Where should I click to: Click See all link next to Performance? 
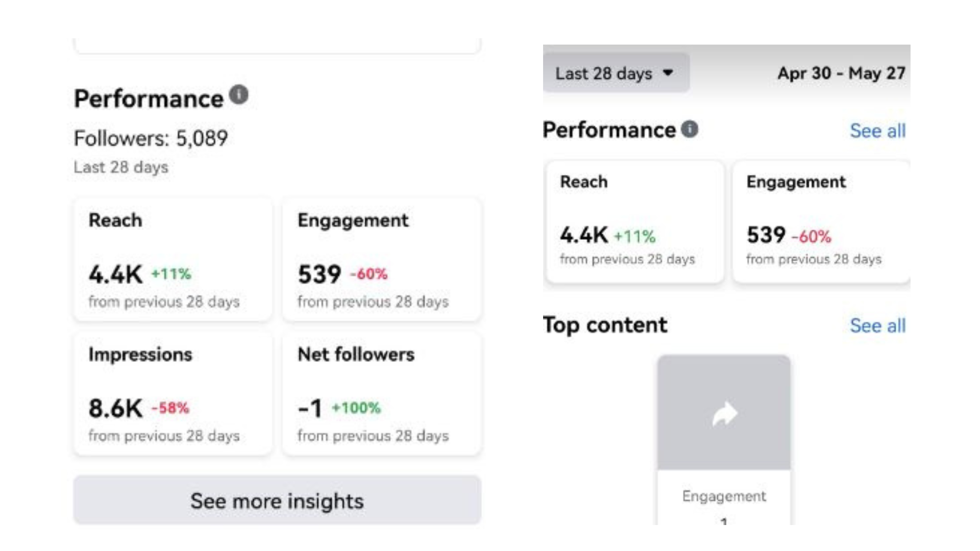tap(877, 131)
